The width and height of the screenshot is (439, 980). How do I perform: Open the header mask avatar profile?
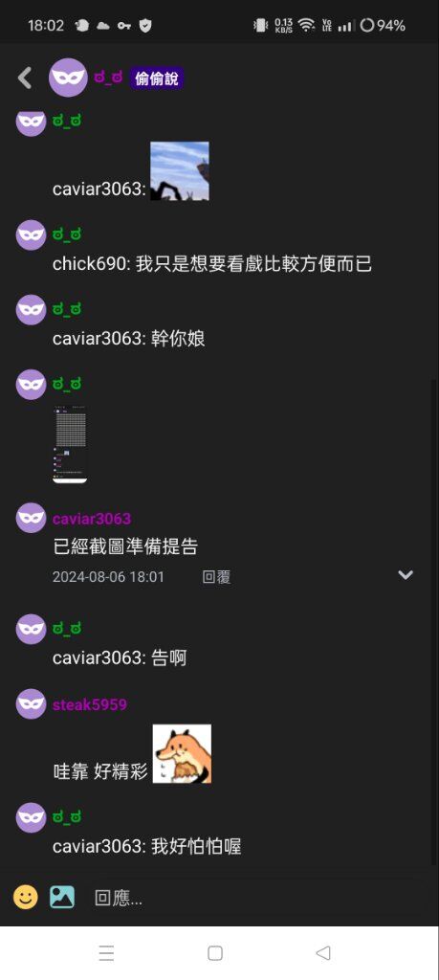68,78
